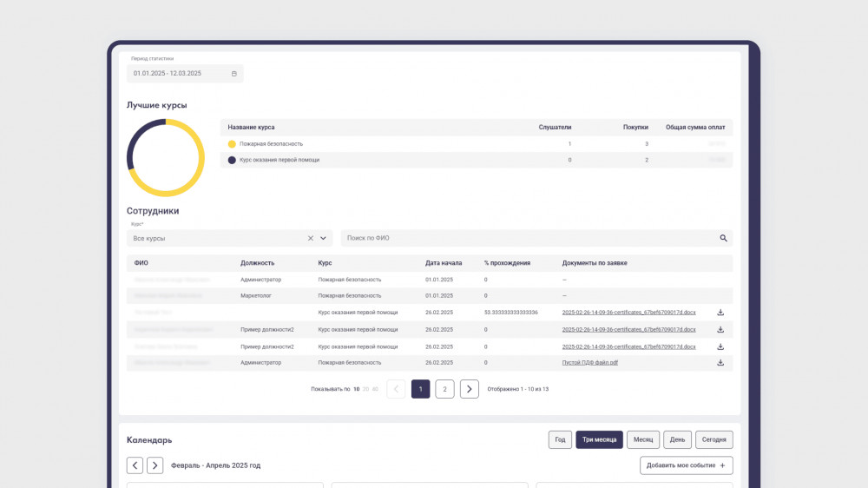Click next page arrow in pagination

point(470,389)
